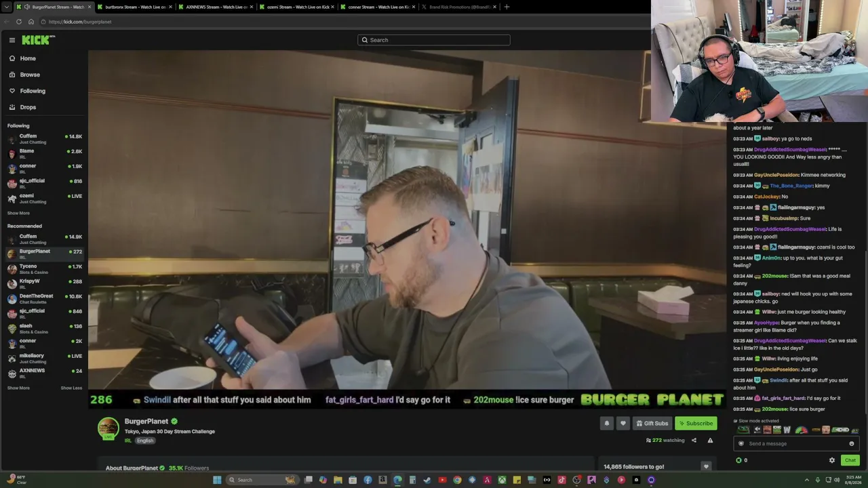Open Google Chrome from the taskbar
This screenshot has width=868, height=488.
(x=457, y=480)
